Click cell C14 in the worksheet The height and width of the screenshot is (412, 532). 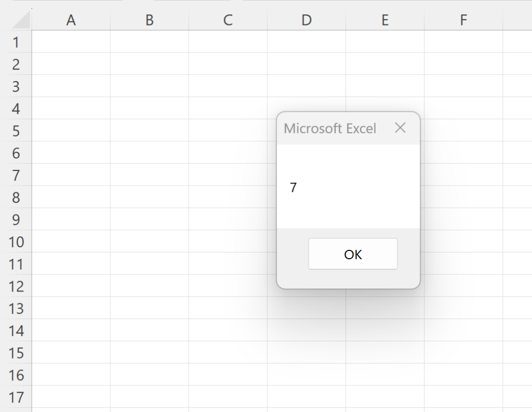(227, 331)
